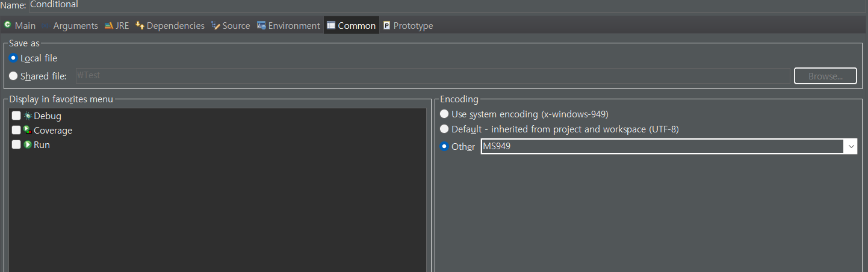Screen dimensions: 868x272
Task: Click the MS949 encoding text field
Action: coord(663,146)
